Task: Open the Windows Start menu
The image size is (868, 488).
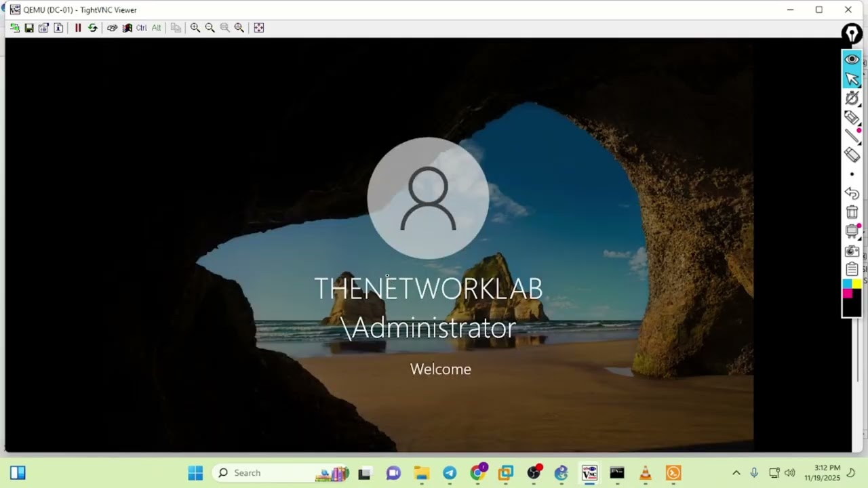Action: (195, 472)
